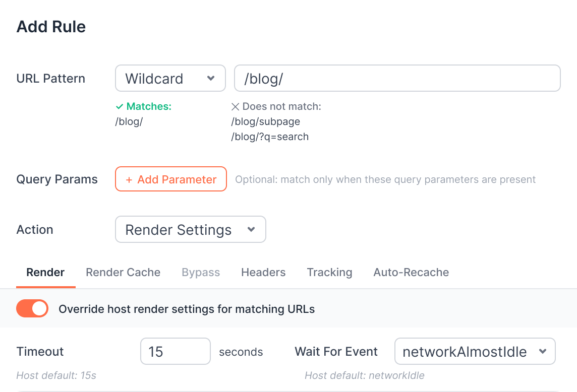Switch to the Render Cache tab
This screenshot has height=392, width=577.
pyautogui.click(x=123, y=273)
